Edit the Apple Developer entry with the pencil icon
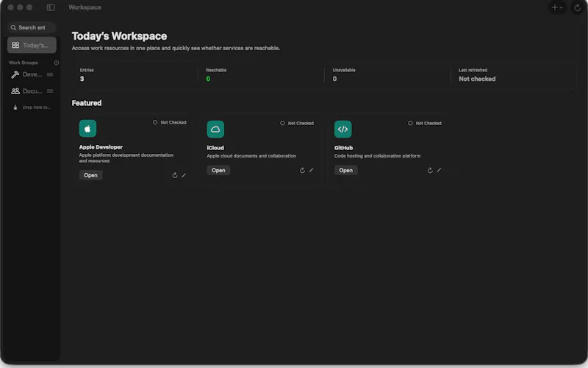Image resolution: width=588 pixels, height=368 pixels. click(184, 175)
